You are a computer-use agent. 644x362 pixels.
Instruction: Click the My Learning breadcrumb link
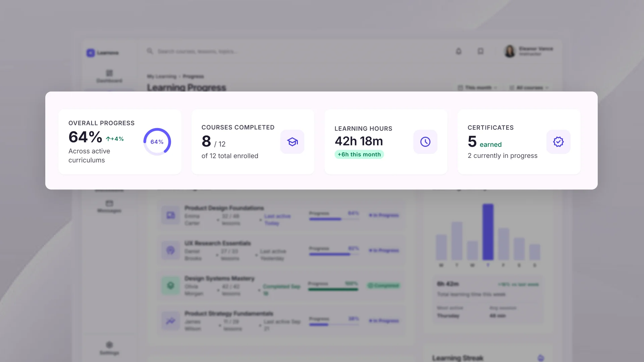(x=162, y=76)
